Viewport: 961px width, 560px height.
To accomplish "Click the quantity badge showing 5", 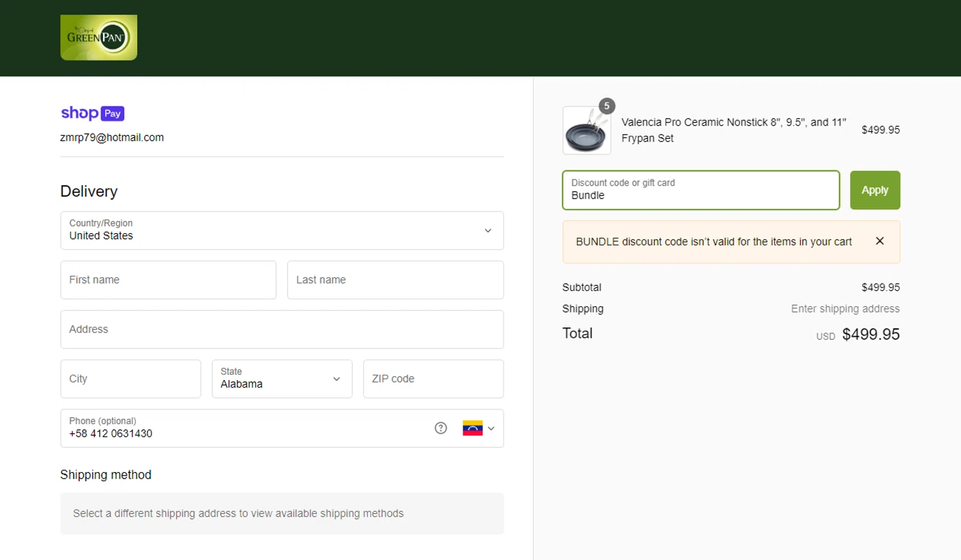I will [x=607, y=106].
